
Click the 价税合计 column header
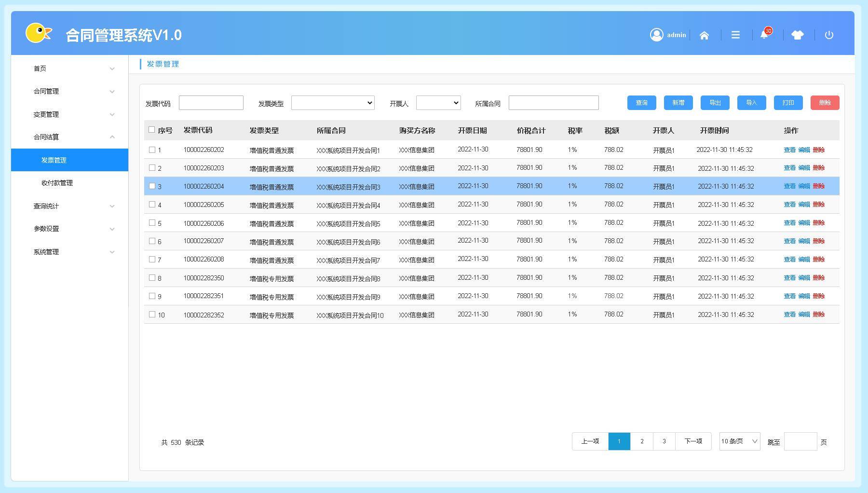click(x=531, y=131)
